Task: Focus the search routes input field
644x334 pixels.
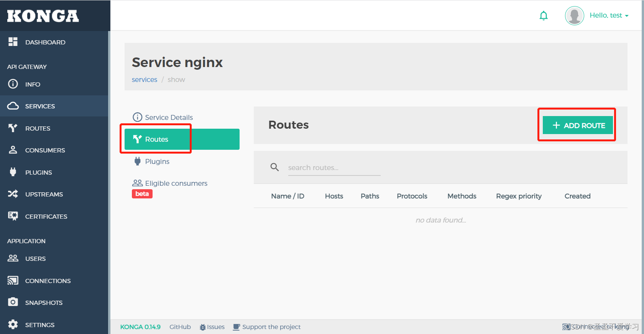Action: (x=334, y=168)
